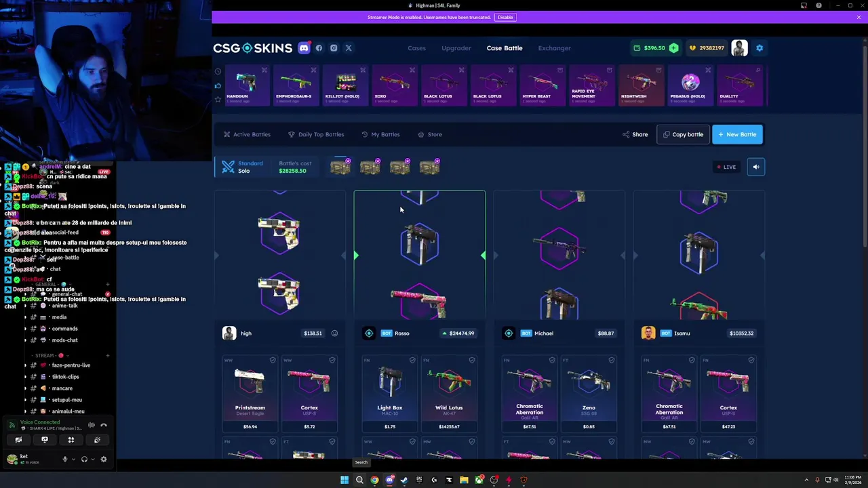The width and height of the screenshot is (868, 488).
Task: Expand the commands channel arrow
Action: [x=25, y=329]
